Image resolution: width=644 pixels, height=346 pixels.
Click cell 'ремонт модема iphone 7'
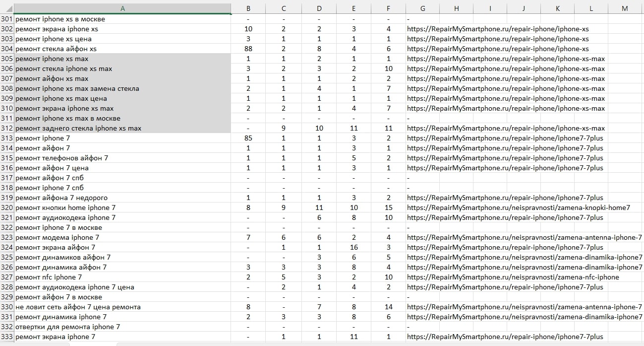pyautogui.click(x=123, y=237)
